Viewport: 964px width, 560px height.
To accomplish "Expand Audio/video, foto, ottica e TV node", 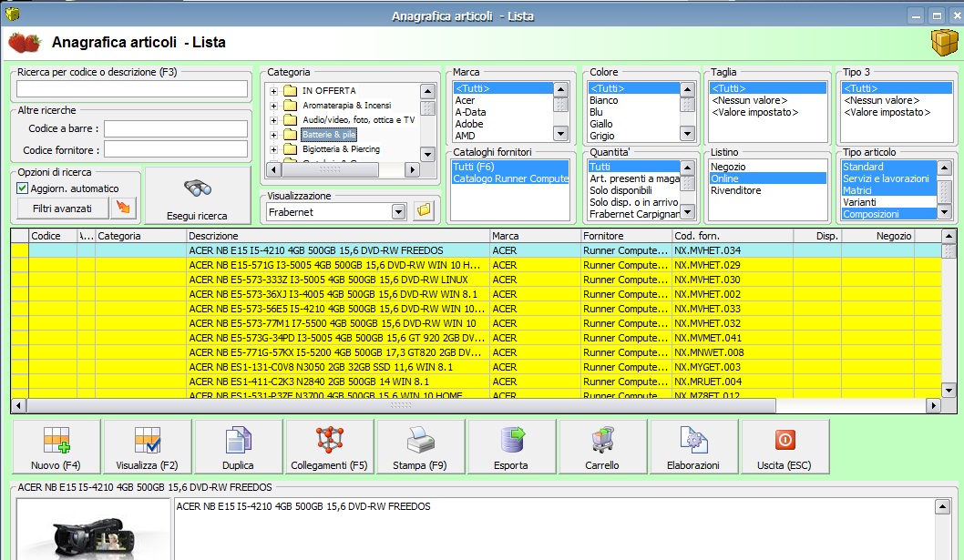I will 273,120.
